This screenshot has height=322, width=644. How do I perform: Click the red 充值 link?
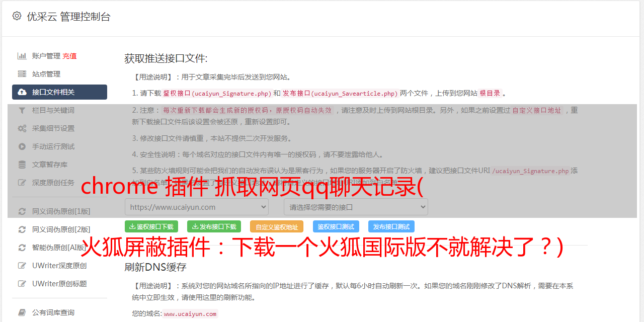tap(69, 56)
